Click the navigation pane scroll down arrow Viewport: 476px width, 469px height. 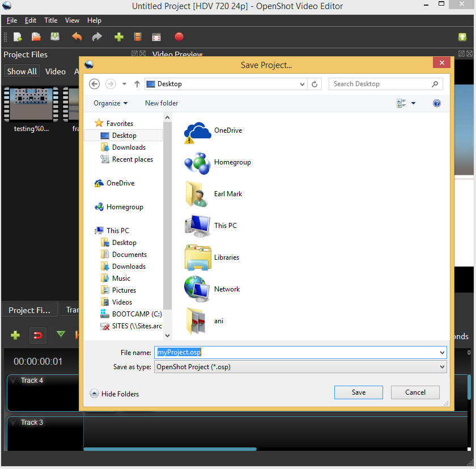(167, 335)
